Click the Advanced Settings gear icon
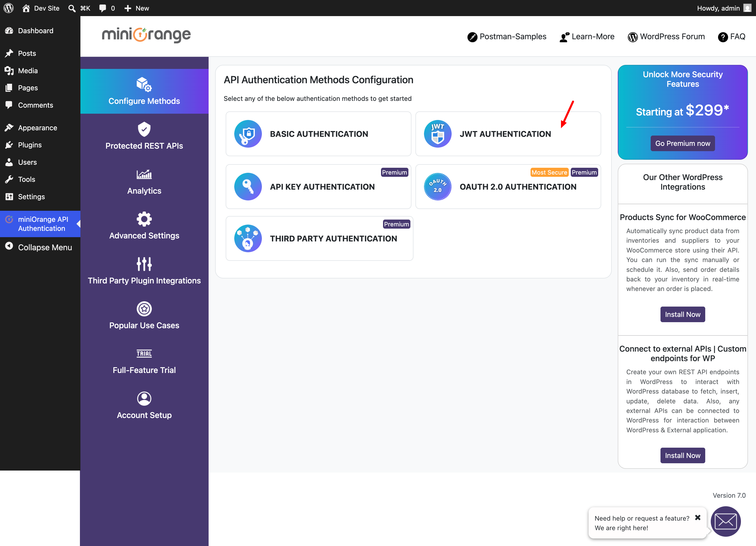The height and width of the screenshot is (546, 756). click(x=144, y=219)
